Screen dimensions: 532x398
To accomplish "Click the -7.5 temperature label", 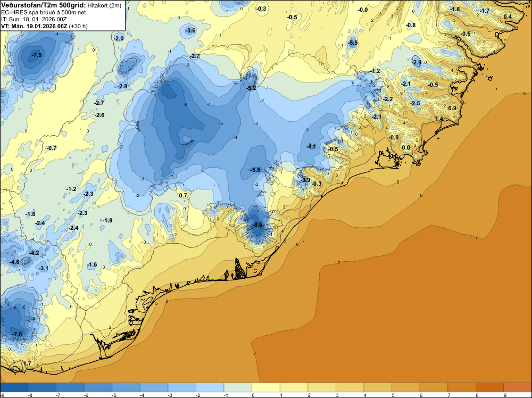I will tap(37, 55).
